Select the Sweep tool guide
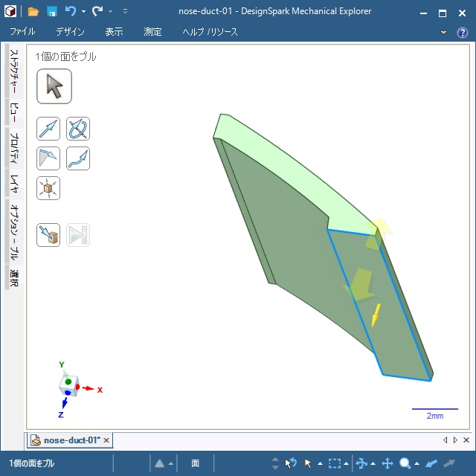The height and width of the screenshot is (476, 476). click(x=78, y=158)
